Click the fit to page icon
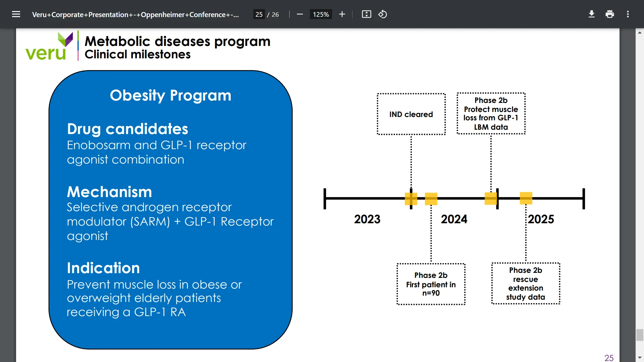Screen dimensions: 644x362 pyautogui.click(x=366, y=14)
